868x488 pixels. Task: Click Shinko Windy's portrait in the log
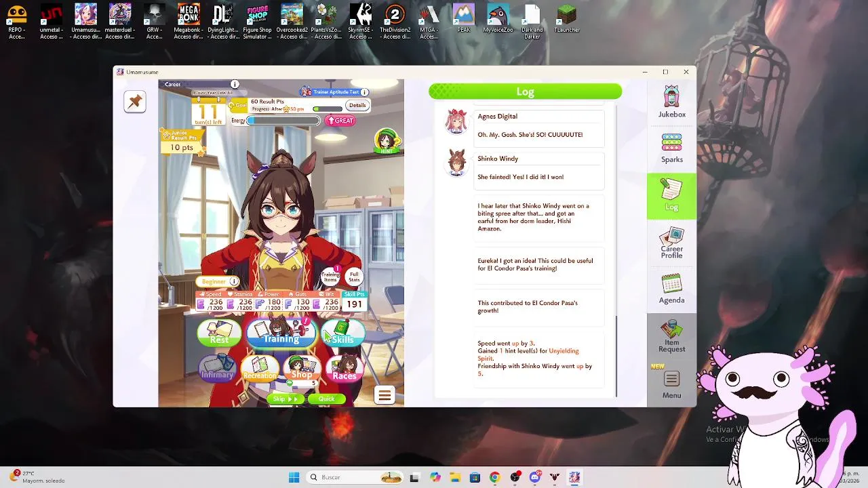(456, 163)
